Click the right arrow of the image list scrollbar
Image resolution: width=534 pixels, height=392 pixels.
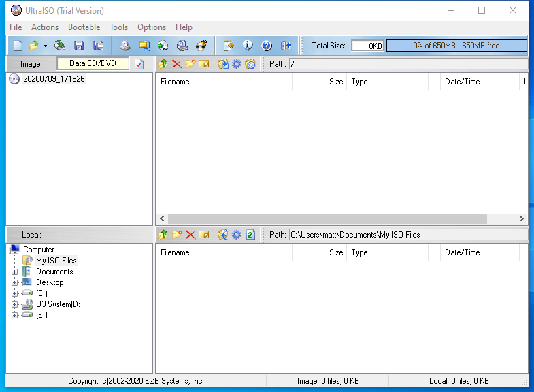pos(521,218)
